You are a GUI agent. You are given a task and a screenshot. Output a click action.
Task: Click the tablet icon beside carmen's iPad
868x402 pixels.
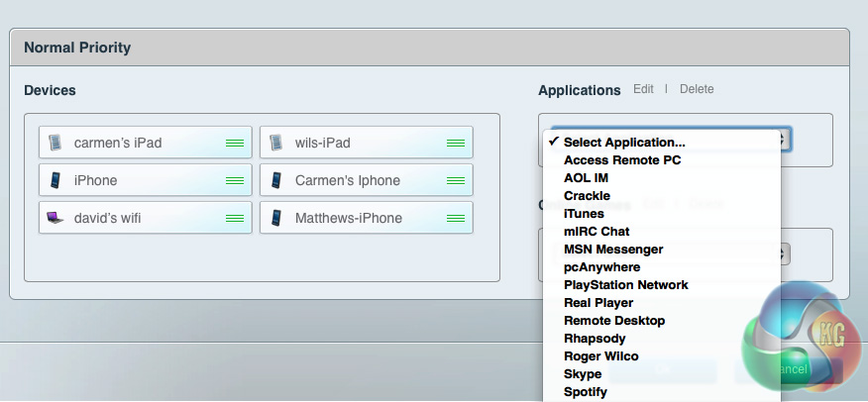[55, 143]
